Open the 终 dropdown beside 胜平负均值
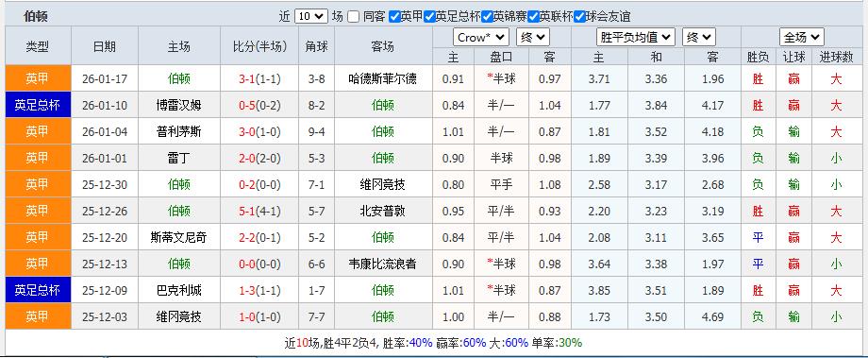 (x=698, y=37)
